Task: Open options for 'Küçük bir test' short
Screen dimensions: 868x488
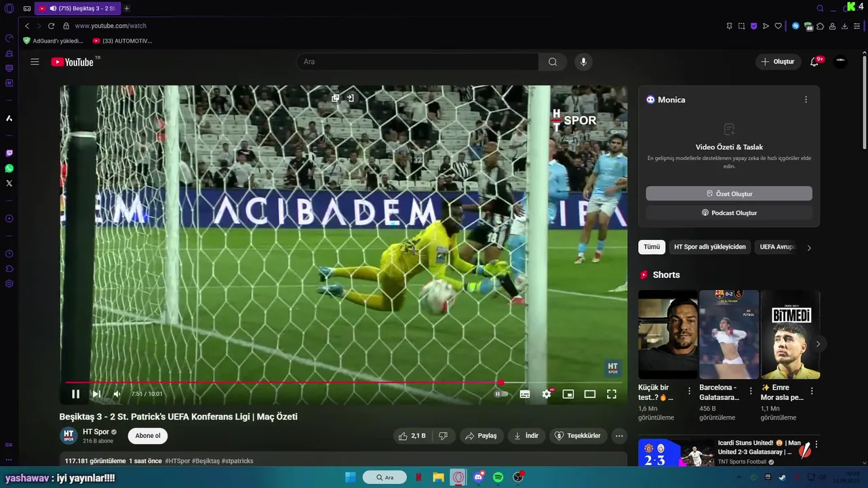Action: point(690,391)
